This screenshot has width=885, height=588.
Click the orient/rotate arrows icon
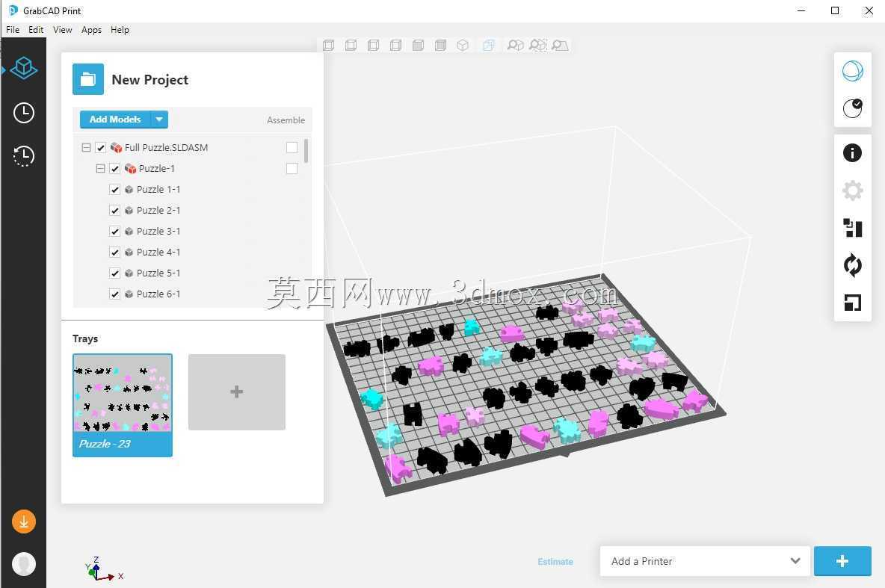coord(852,265)
